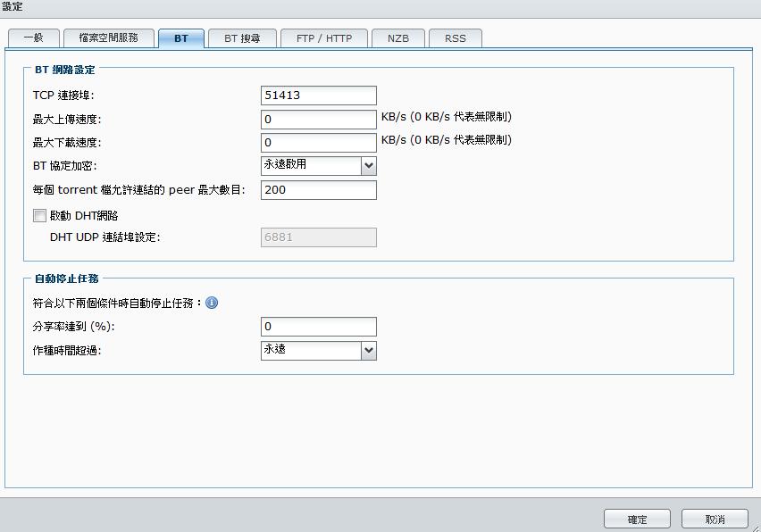Image resolution: width=761 pixels, height=532 pixels.
Task: Switch to the 一般 tab
Action: pos(33,38)
